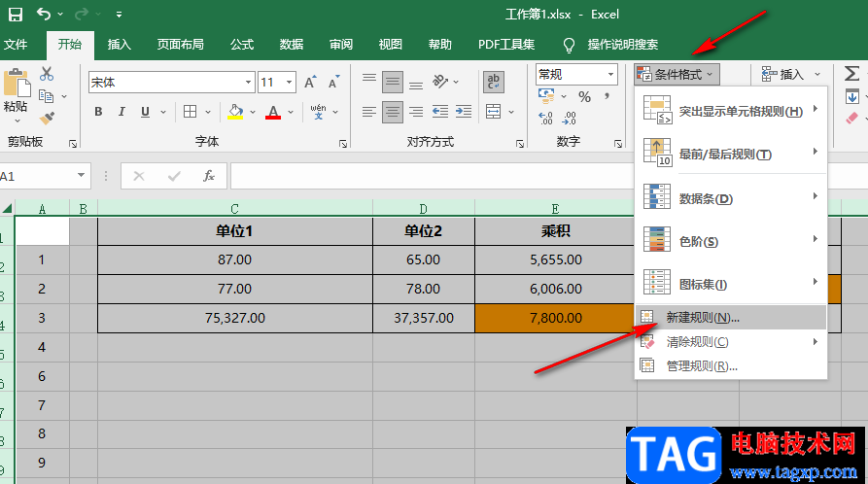Click the Fill down arrow icon
The image size is (868, 484).
pos(851,97)
